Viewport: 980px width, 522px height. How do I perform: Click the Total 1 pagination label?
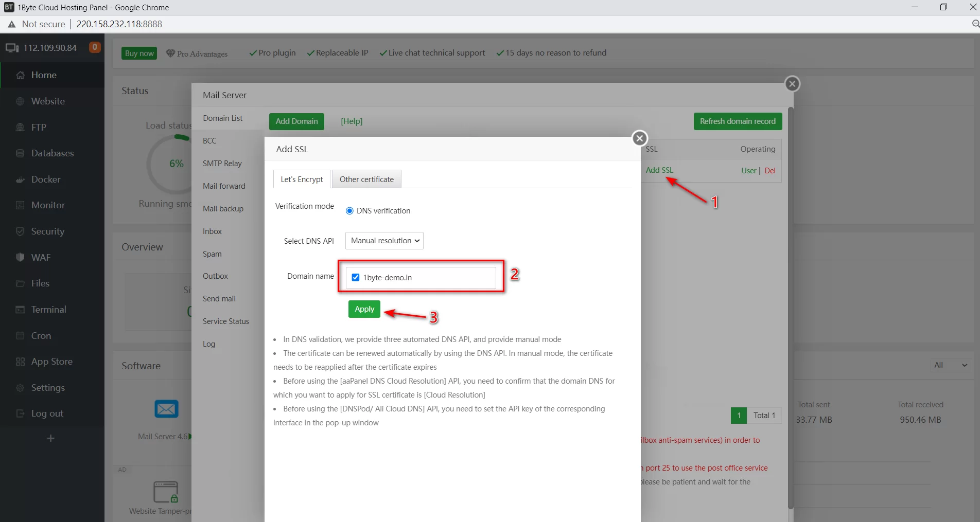tap(764, 416)
